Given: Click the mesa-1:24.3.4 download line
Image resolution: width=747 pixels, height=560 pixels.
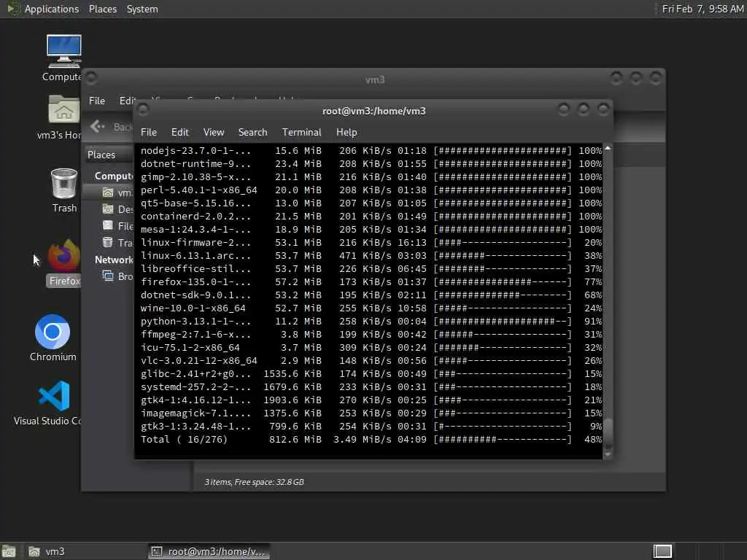Looking at the screenshot, I should pos(371,229).
